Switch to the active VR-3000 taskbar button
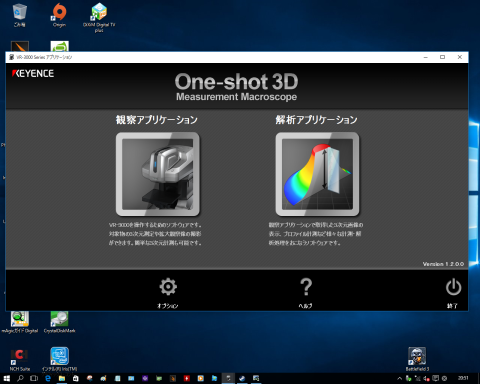480x384 pixels. coord(228,378)
